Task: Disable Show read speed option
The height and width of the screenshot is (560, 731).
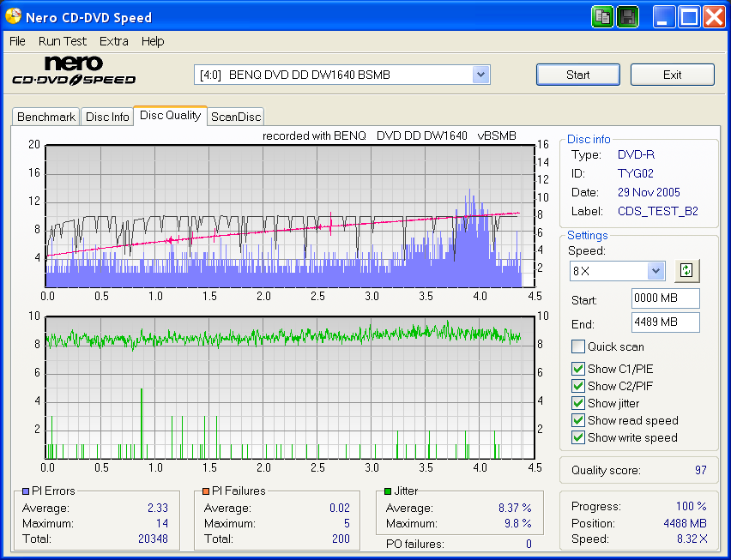Action: pyautogui.click(x=578, y=420)
